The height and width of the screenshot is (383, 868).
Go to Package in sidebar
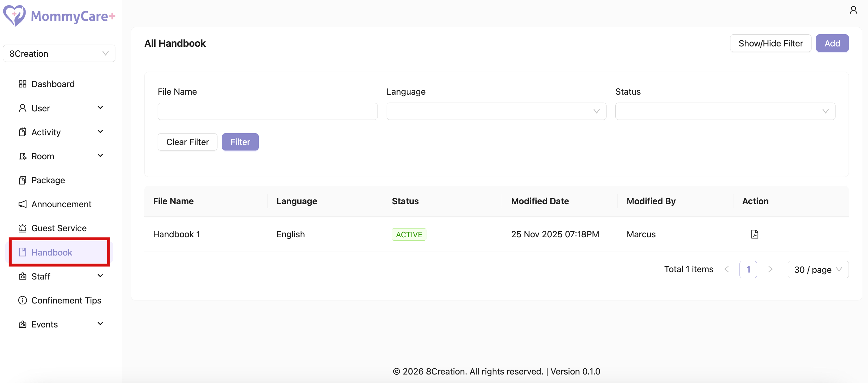[48, 180]
